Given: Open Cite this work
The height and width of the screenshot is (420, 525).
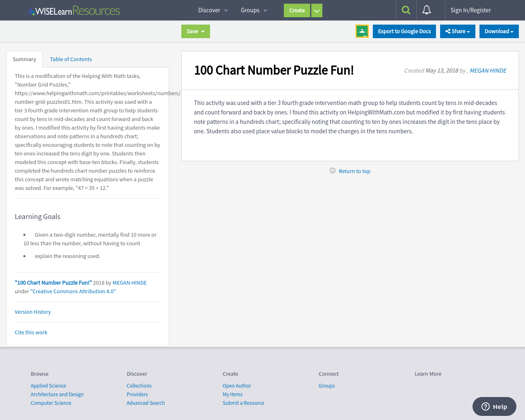Looking at the screenshot, I should 31,332.
